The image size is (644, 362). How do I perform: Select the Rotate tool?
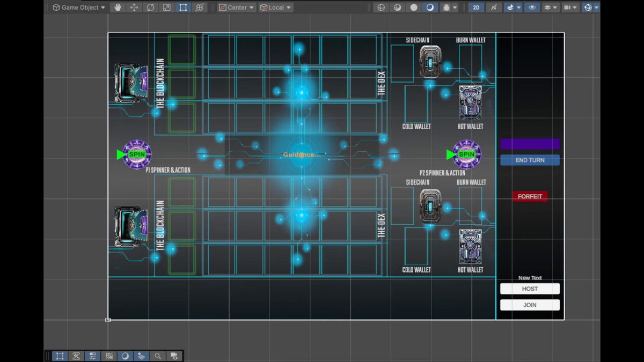tap(151, 8)
